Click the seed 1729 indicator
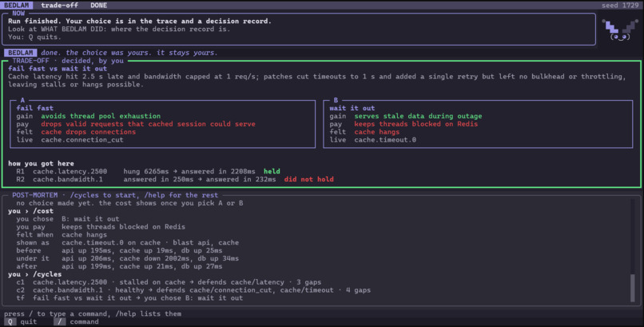The height and width of the screenshot is (327, 644). [x=620, y=6]
